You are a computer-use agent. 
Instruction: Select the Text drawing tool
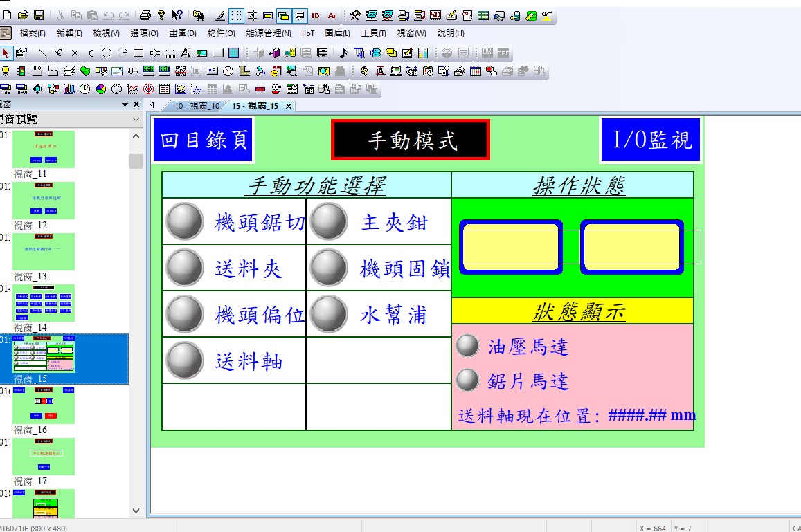185,53
